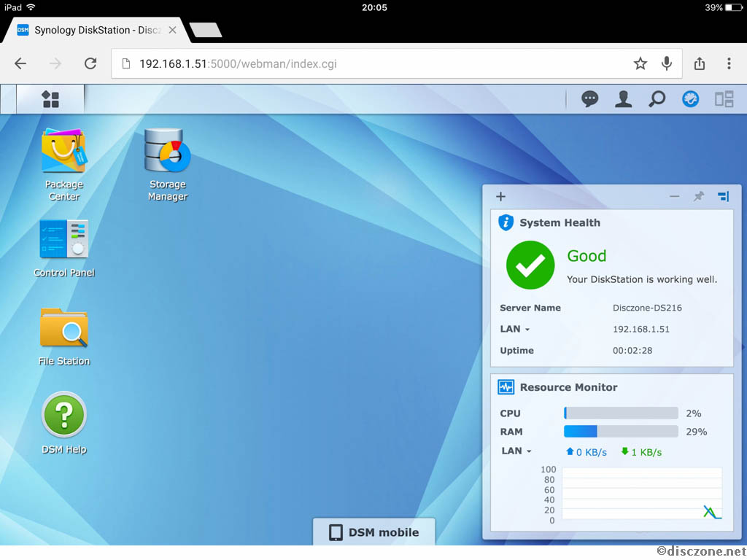Dock the widget panel to side
747x560 pixels.
tap(723, 196)
